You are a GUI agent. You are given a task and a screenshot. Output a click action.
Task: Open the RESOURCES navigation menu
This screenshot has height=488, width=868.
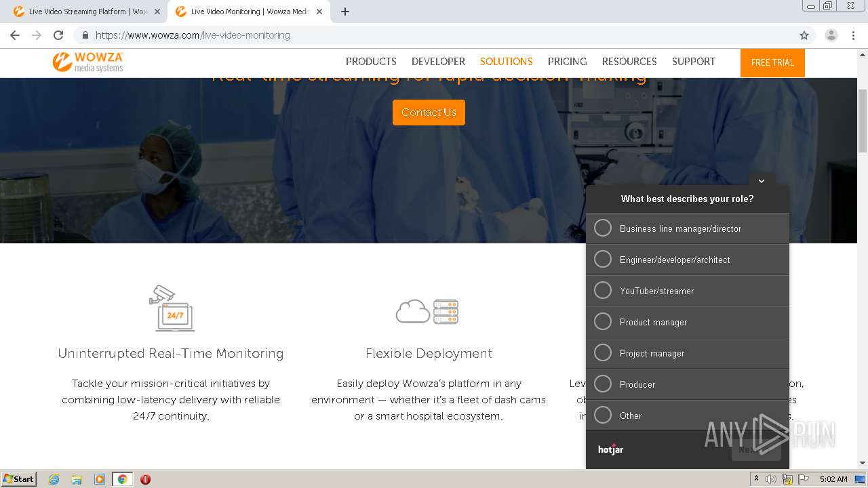tap(629, 62)
